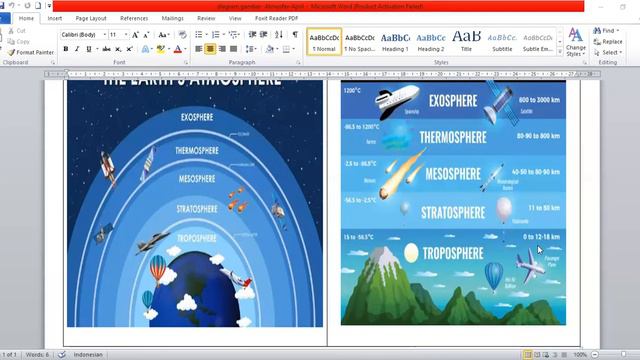Click Grow Font icon

point(135,35)
